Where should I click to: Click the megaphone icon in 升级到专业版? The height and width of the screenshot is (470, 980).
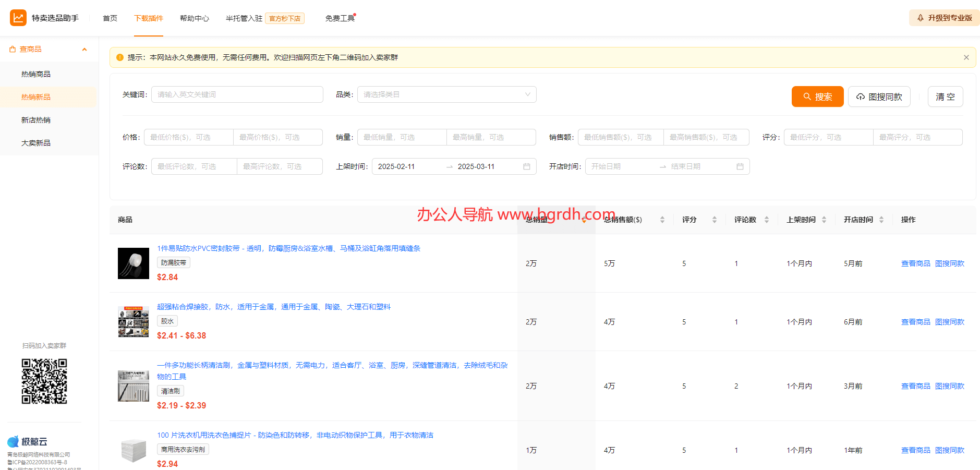[x=920, y=17]
